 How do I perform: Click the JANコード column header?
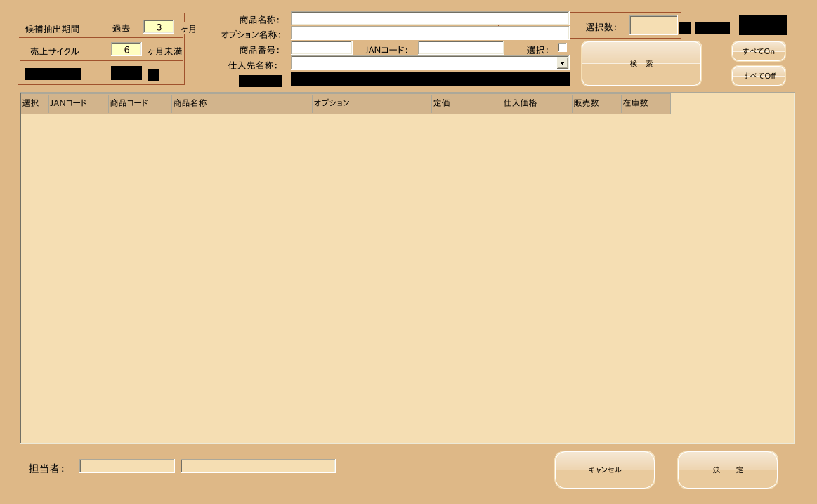pos(78,104)
